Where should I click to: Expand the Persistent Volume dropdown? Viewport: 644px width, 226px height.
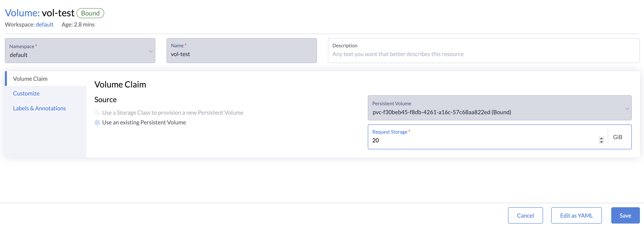[x=499, y=108]
